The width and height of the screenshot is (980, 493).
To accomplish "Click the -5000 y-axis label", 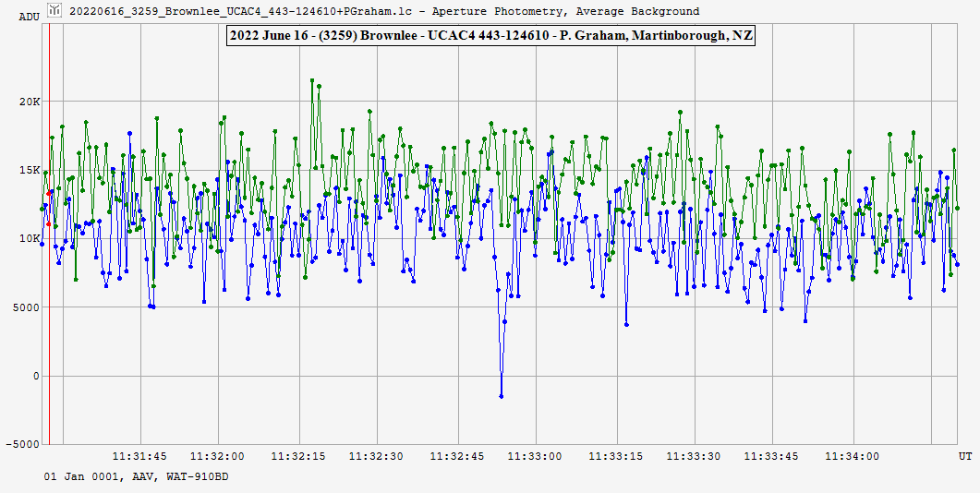I will (x=24, y=444).
